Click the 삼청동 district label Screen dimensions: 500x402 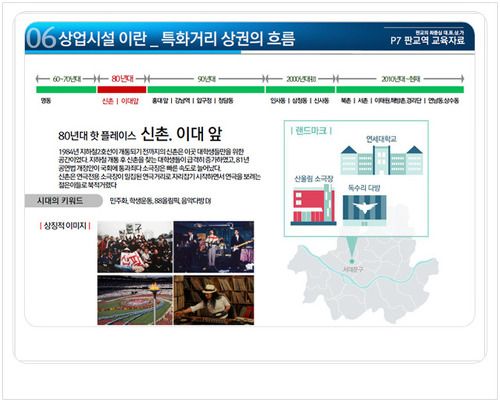point(299,100)
